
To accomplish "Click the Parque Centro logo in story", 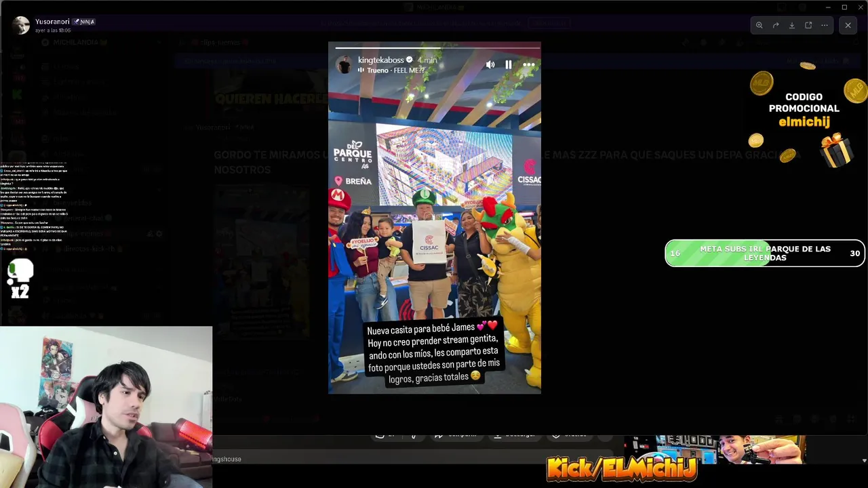I will point(353,153).
